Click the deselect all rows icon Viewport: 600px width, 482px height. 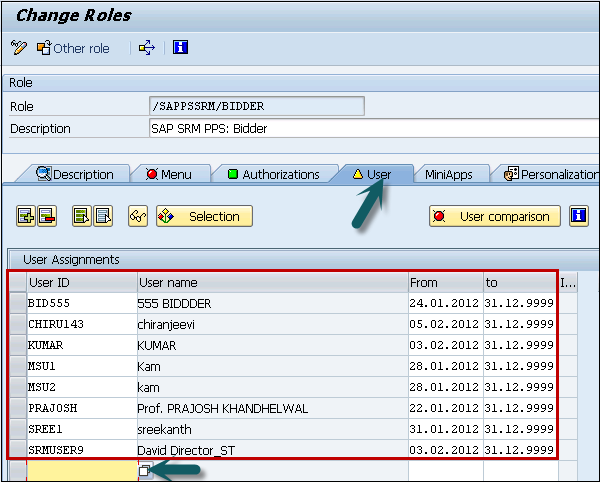click(x=103, y=216)
